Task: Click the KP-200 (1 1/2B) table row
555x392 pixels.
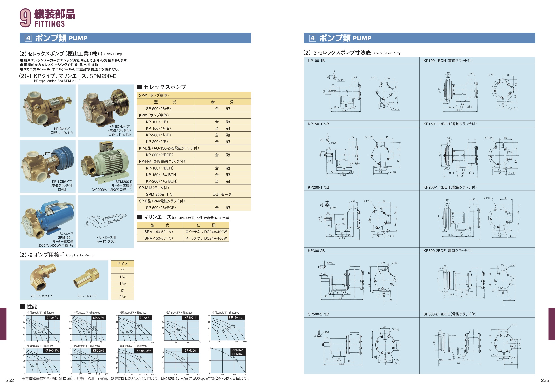Action: point(194,135)
